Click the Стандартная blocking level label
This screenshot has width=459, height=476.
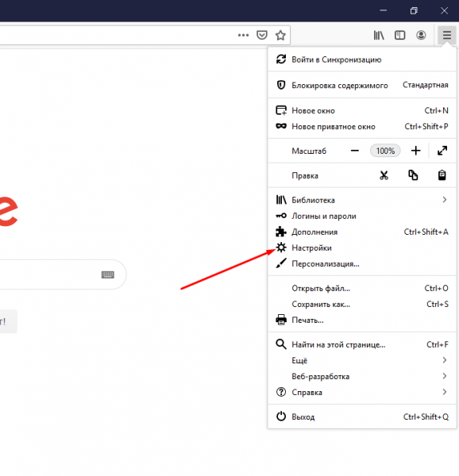[x=426, y=85]
